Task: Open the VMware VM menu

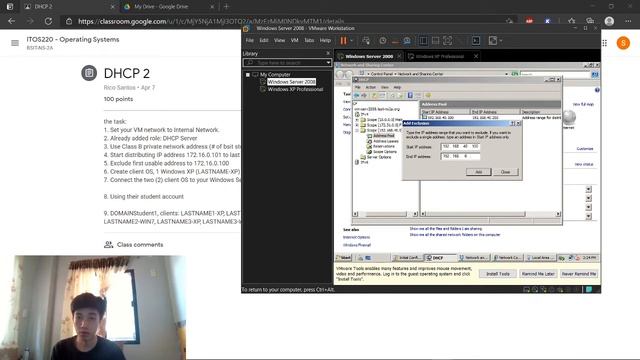Action: click(295, 40)
